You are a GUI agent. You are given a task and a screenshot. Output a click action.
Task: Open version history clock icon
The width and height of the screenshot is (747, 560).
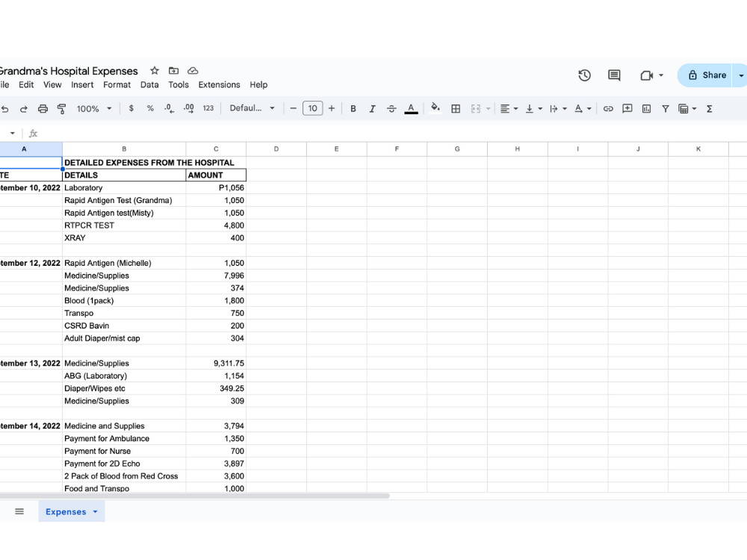click(585, 75)
